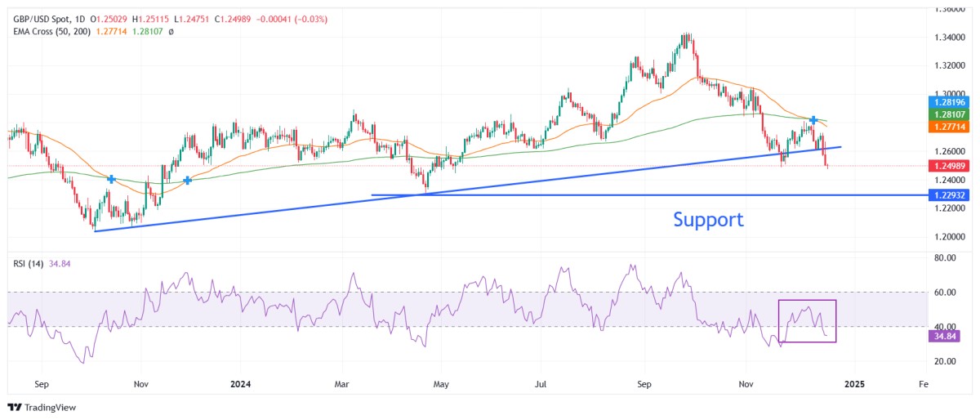
Task: Click the 2025 label on the time axis
Action: pos(854,382)
